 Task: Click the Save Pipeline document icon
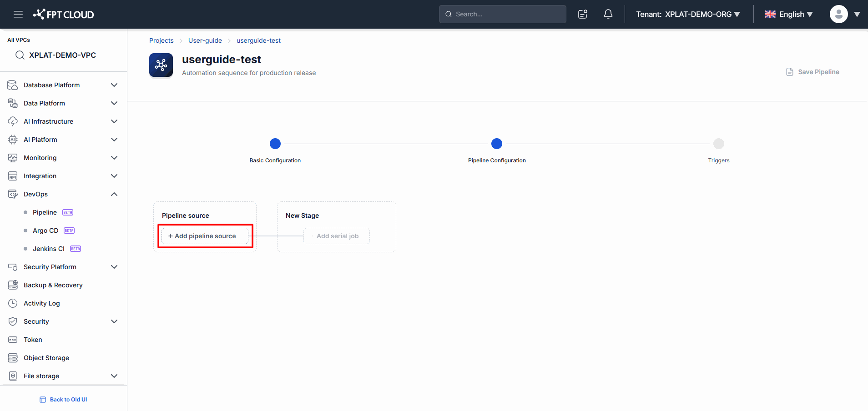[x=790, y=72]
